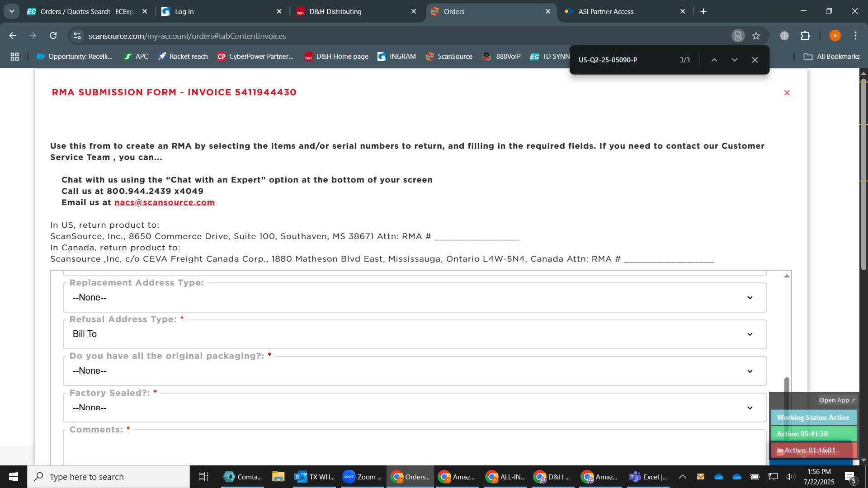
Task: Open Opportunity: Recelli bookmark
Action: click(75, 56)
